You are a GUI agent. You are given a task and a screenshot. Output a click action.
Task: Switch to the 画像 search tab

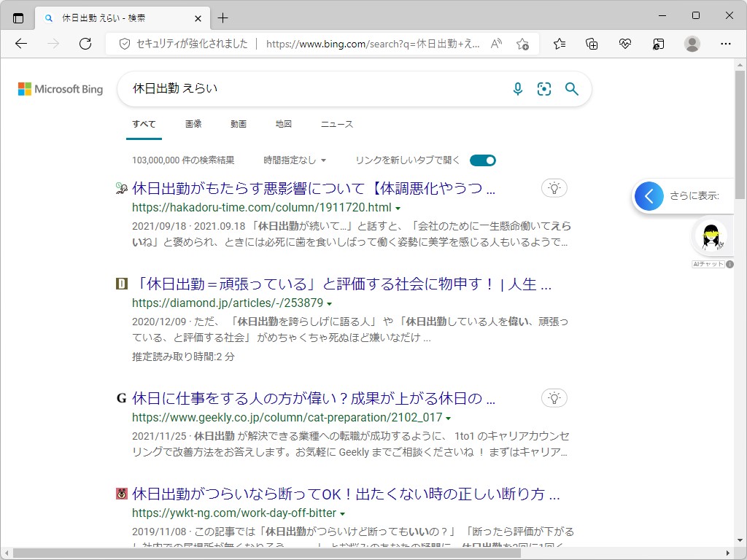click(x=193, y=123)
